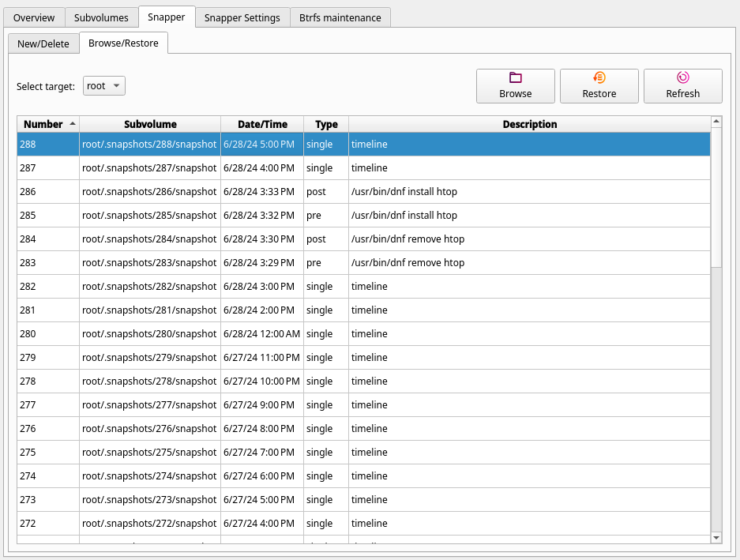Click the Restore snapshot icon
This screenshot has width=740, height=560.
(x=599, y=77)
